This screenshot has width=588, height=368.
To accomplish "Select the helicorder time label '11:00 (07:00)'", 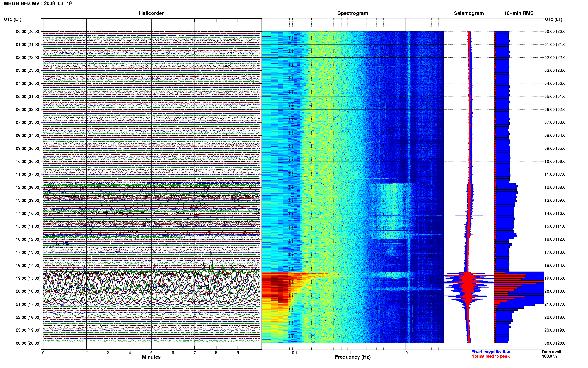I will click(28, 174).
